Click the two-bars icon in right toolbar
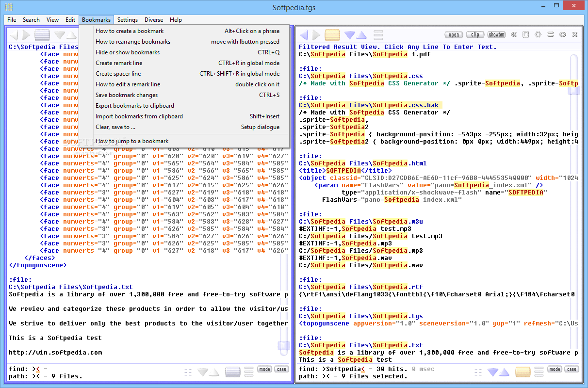 (551, 34)
